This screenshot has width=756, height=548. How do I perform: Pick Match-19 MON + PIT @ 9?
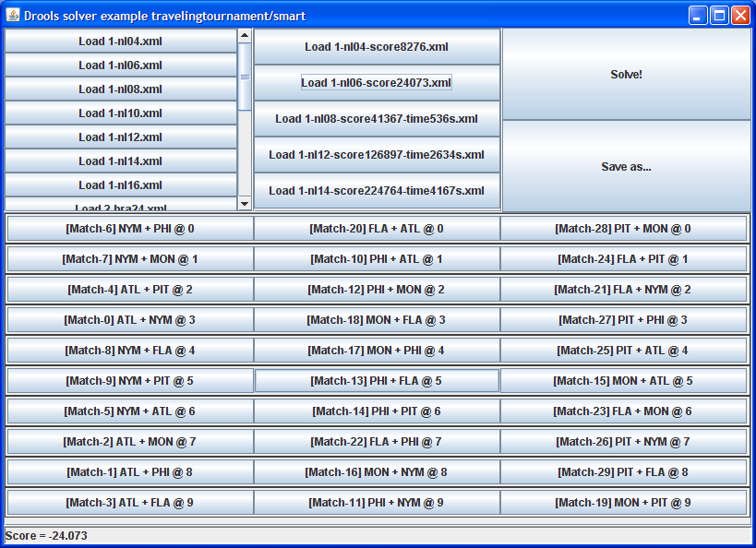623,503
